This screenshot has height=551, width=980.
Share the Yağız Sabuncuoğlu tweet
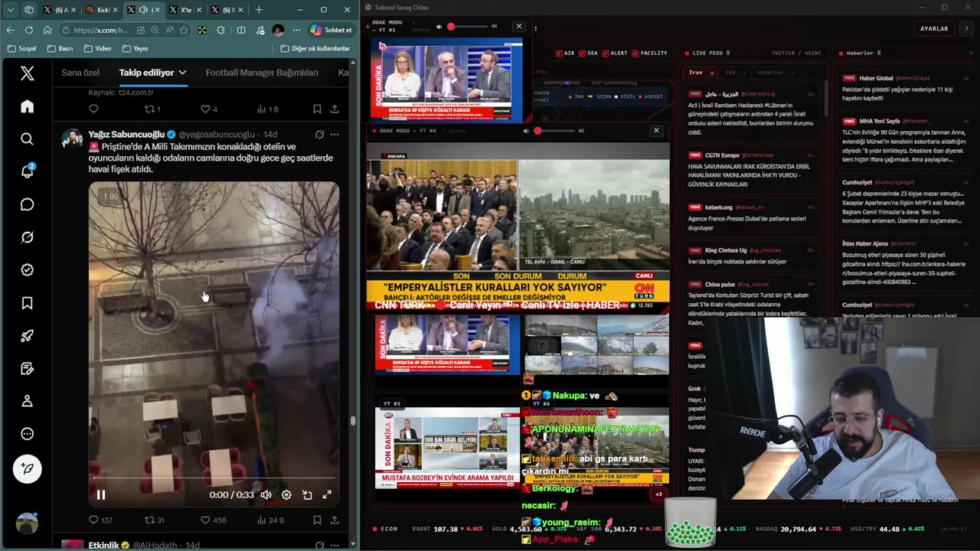coord(335,520)
